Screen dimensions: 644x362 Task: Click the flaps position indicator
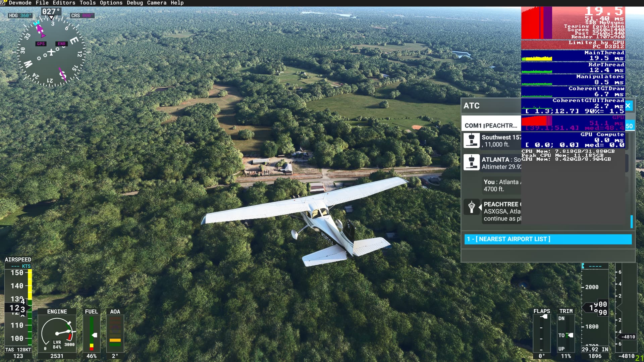[x=544, y=317]
